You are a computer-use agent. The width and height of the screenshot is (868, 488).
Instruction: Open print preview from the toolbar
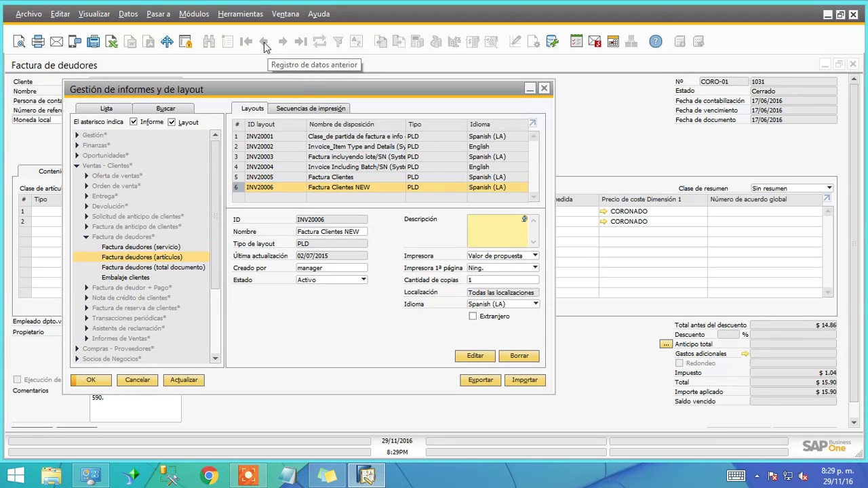[x=19, y=42]
